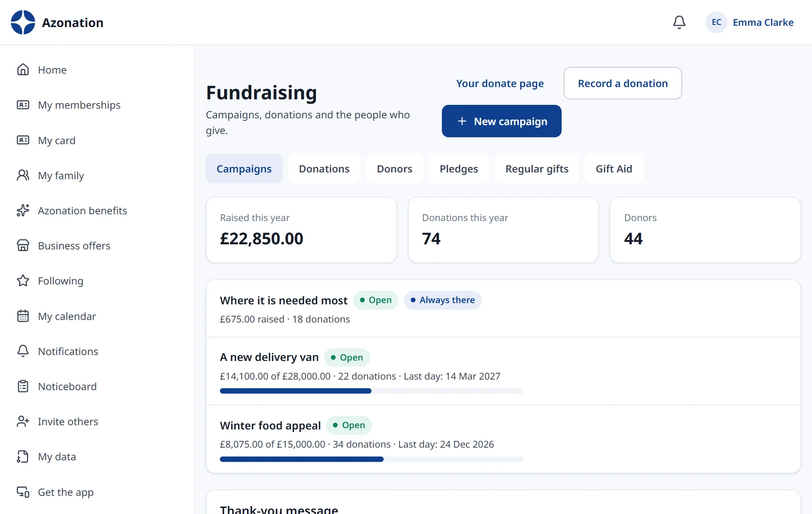812x514 pixels.
Task: Open the A new delivery van campaign title
Action: tap(269, 357)
